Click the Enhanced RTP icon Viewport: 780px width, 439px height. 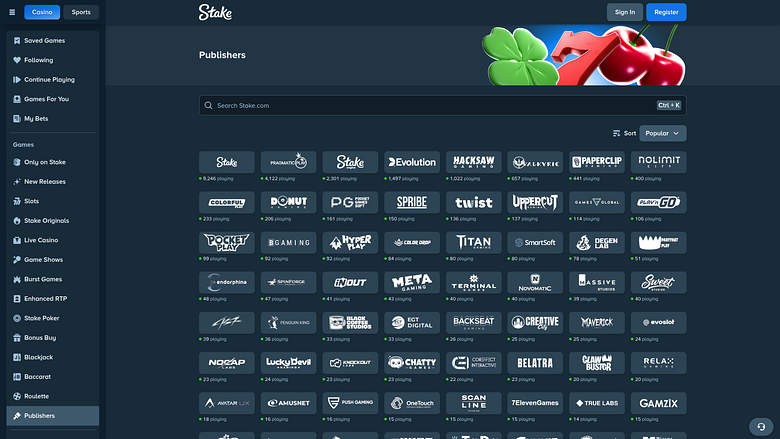[17, 299]
